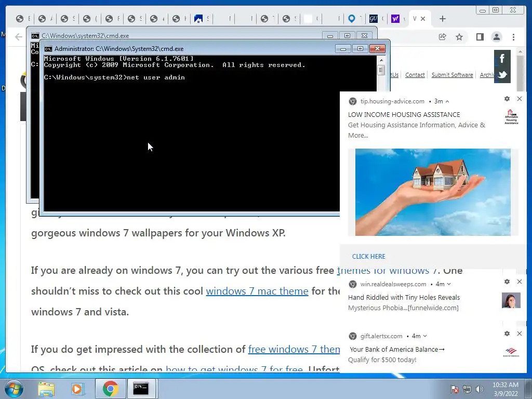
Task: Click the page scrollbar up arrow
Action: coord(521,51)
